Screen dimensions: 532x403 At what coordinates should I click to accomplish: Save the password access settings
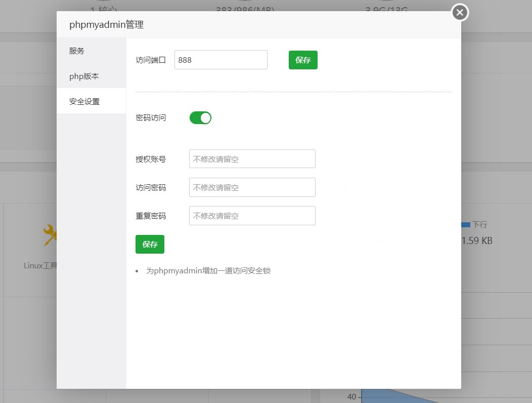[x=150, y=245]
